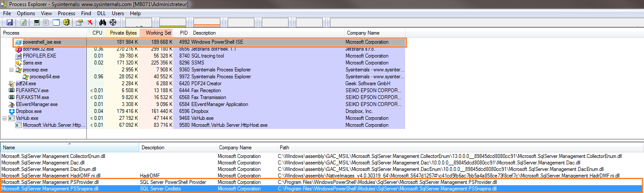The width and height of the screenshot is (644, 193).
Task: Open the View menu
Action: tap(46, 13)
